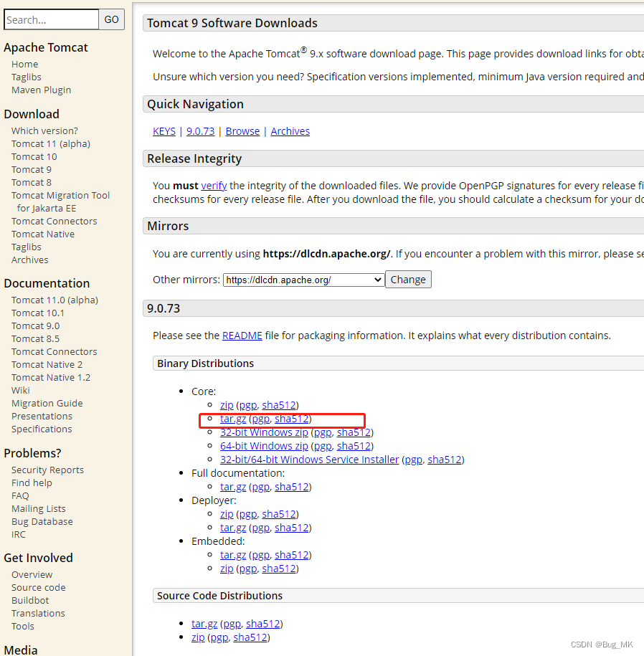Open Tomcat Native 1.2 documentation
This screenshot has height=656, width=644.
coord(51,377)
